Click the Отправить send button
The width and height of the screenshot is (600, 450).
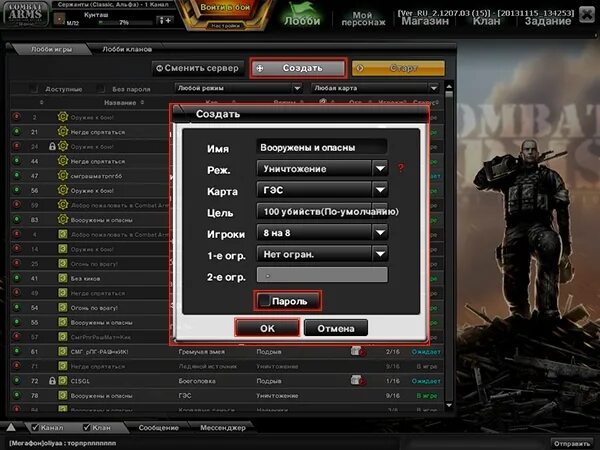[572, 443]
